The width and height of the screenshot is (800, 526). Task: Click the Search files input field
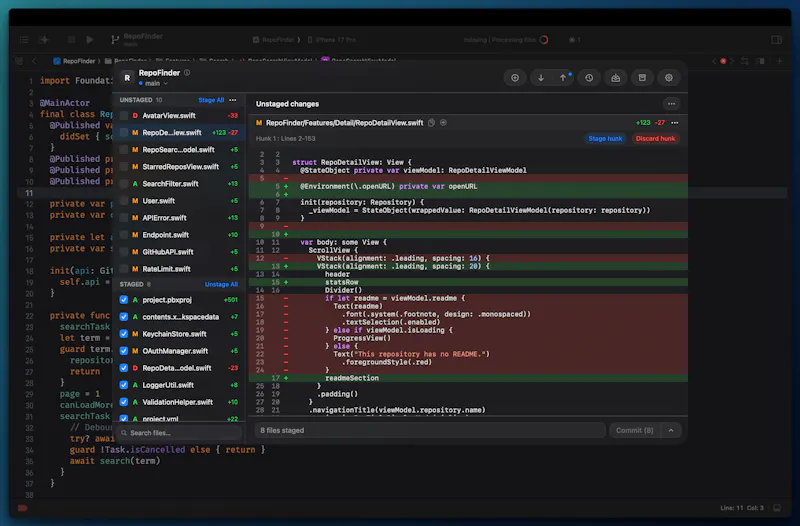click(x=179, y=433)
